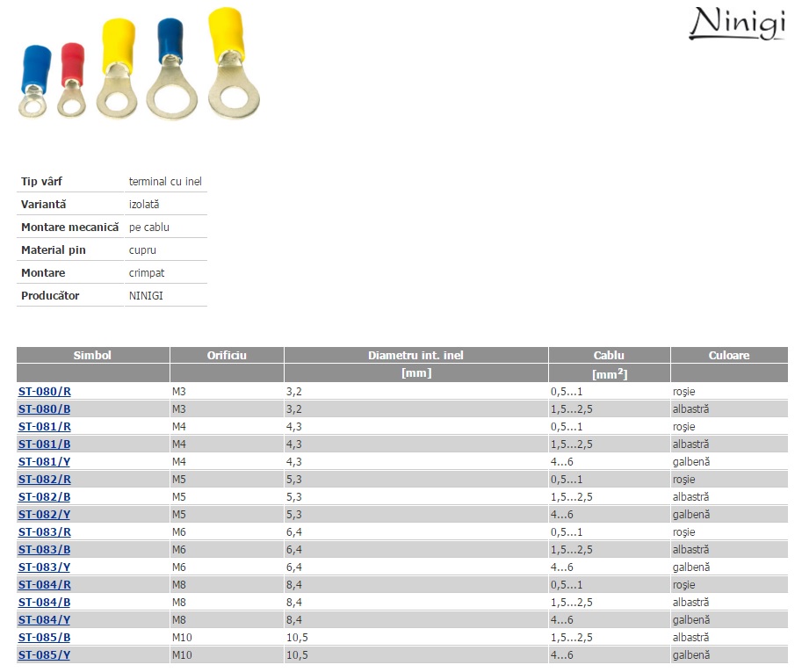
Task: Click the Simbol column header
Action: click(92, 356)
